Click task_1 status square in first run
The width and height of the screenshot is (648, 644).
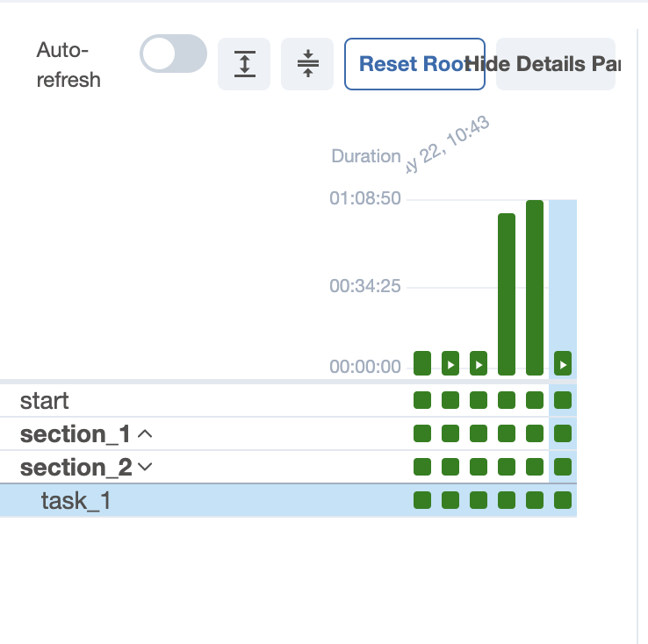(422, 500)
